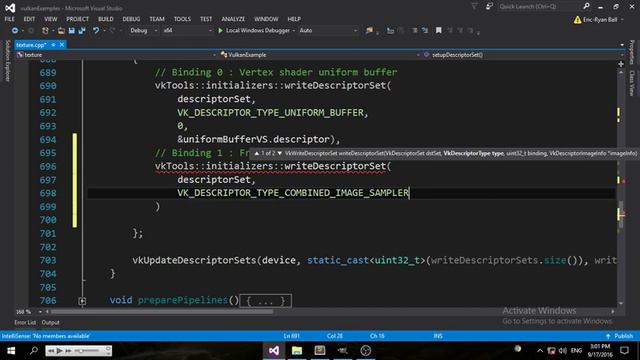Open the x64 platform dropdown

pos(187,31)
